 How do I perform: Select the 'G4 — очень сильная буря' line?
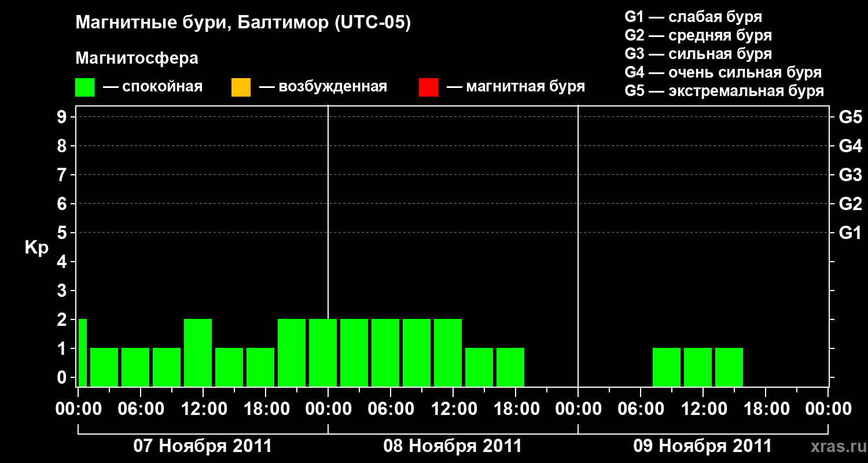pyautogui.click(x=723, y=72)
